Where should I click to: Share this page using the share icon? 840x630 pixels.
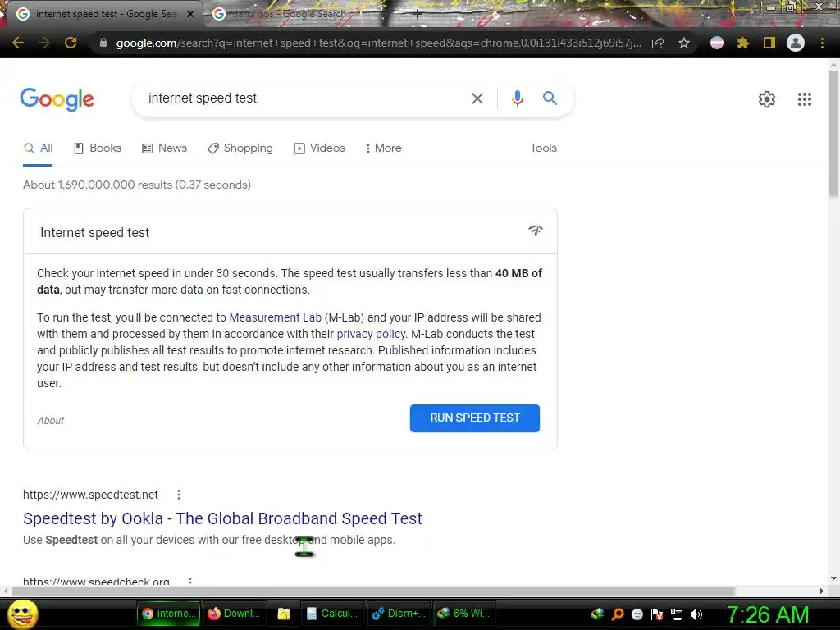click(x=658, y=43)
